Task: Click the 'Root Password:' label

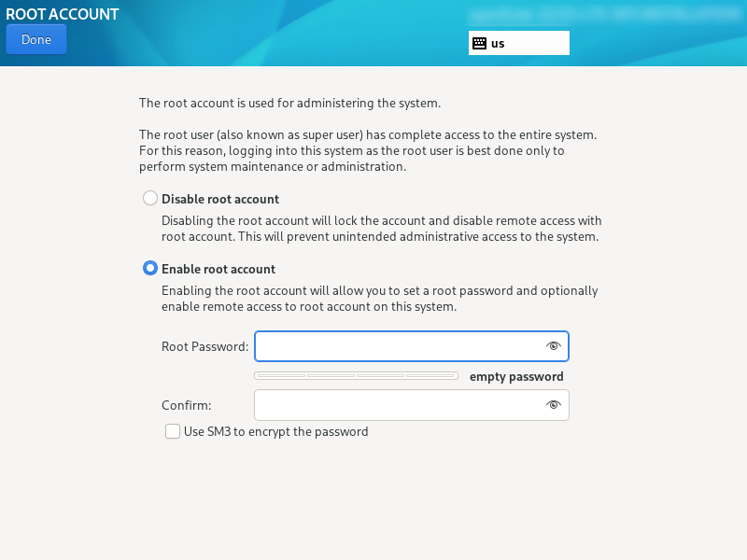Action: (204, 346)
